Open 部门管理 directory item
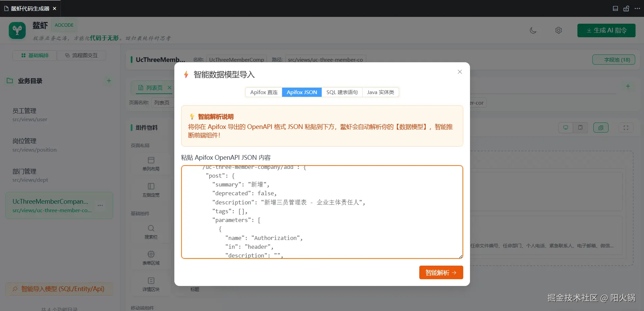The image size is (644, 311). 59,175
